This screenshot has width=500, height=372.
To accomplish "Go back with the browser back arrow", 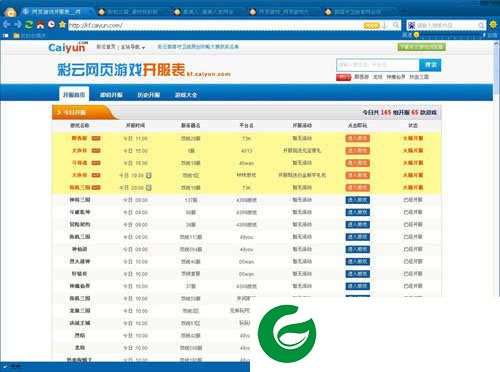I will coord(7,25).
